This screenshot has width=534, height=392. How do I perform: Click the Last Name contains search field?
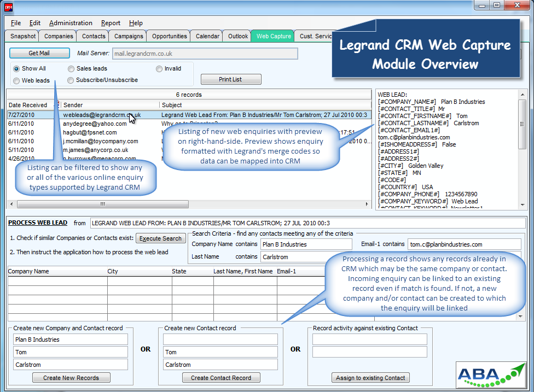(293, 257)
